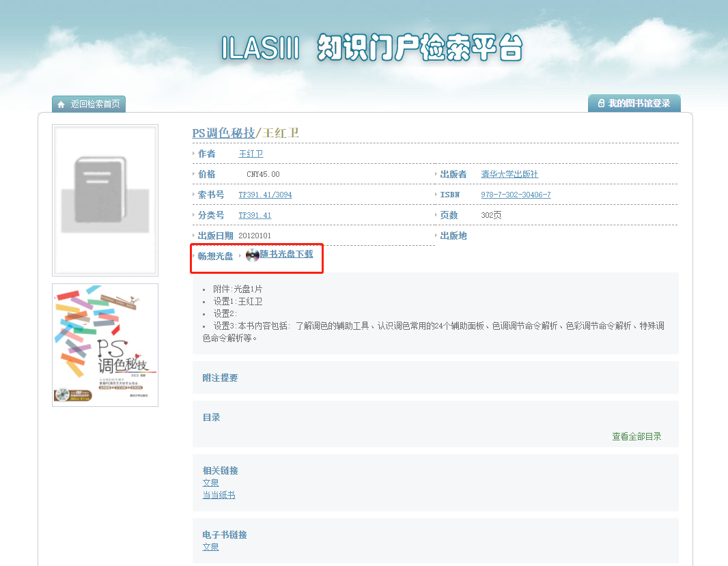Open 文泉 under 电子书链接
The height and width of the screenshot is (566, 728).
[x=210, y=548]
